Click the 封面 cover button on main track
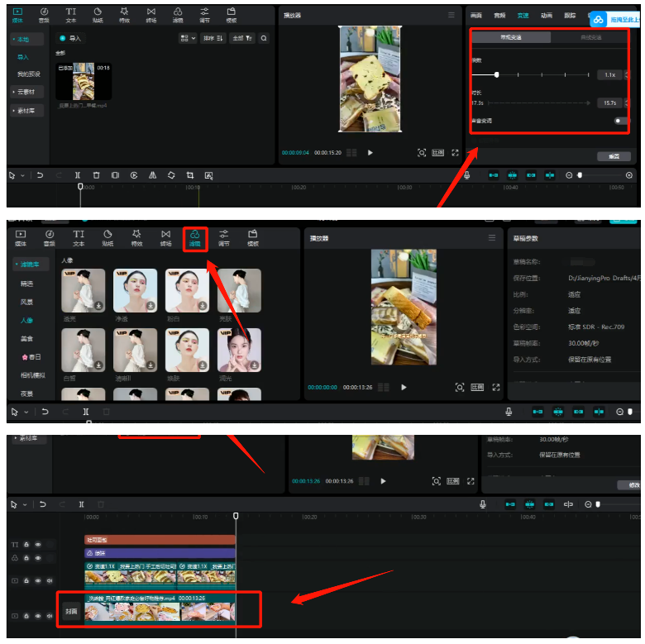The image size is (645, 644). pyautogui.click(x=71, y=612)
